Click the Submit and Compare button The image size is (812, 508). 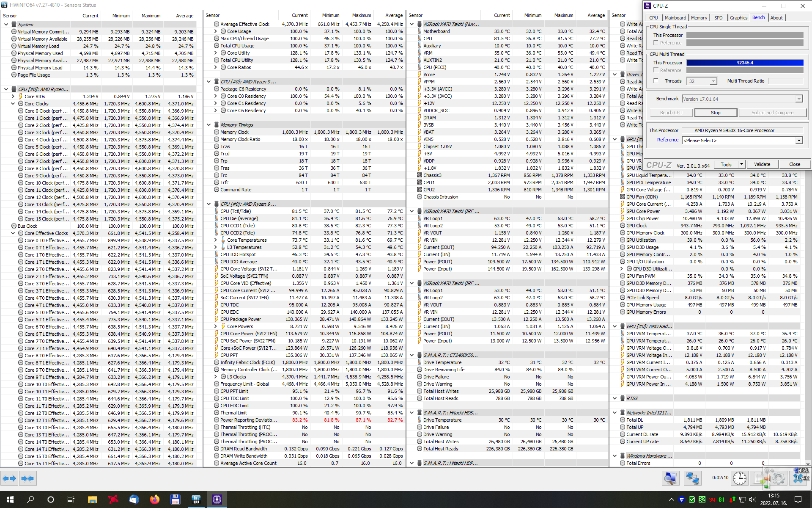(772, 113)
